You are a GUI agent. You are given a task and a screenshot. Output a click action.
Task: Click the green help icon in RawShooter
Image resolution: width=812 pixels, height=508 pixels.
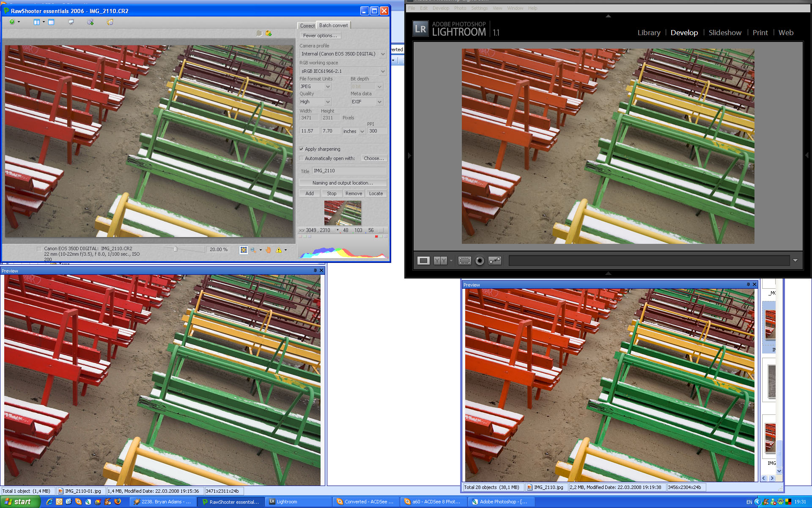click(12, 22)
